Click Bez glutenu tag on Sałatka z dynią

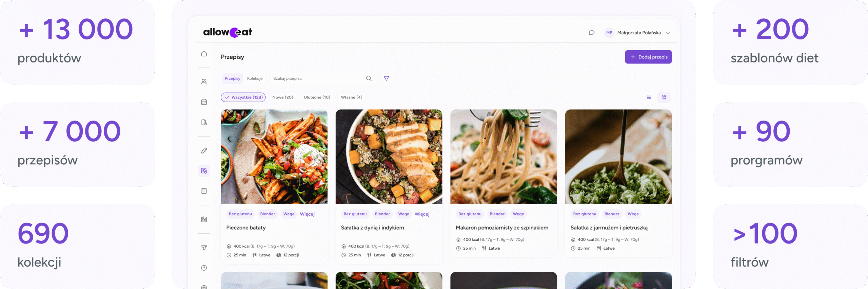pos(355,214)
